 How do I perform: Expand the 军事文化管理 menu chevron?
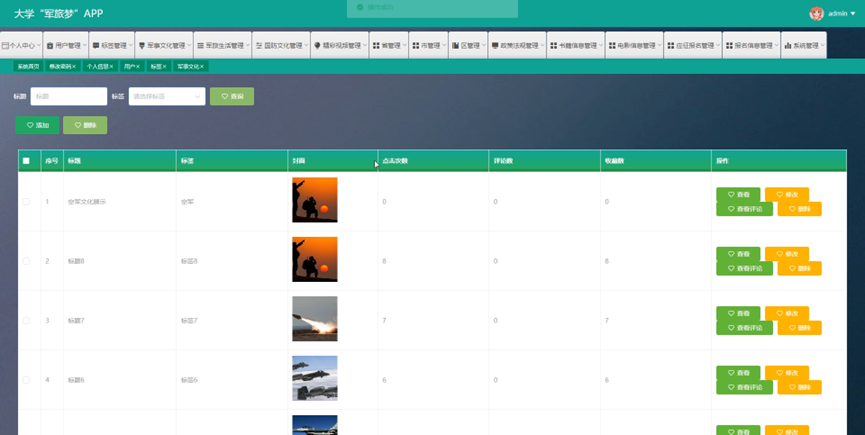pyautogui.click(x=188, y=46)
